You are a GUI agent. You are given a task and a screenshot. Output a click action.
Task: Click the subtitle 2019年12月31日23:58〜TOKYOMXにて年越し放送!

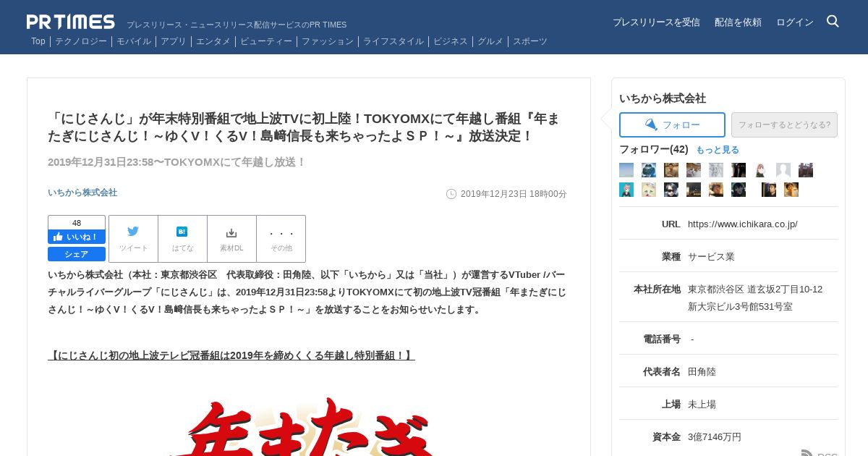(x=177, y=162)
